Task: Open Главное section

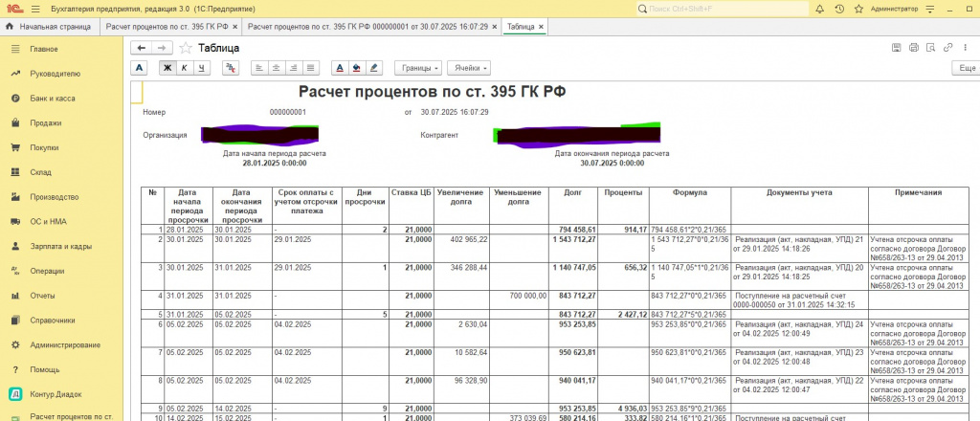Action: (x=61, y=50)
